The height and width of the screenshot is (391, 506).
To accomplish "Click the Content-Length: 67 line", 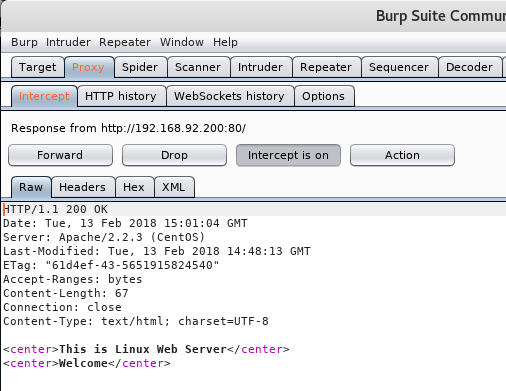I will click(66, 293).
